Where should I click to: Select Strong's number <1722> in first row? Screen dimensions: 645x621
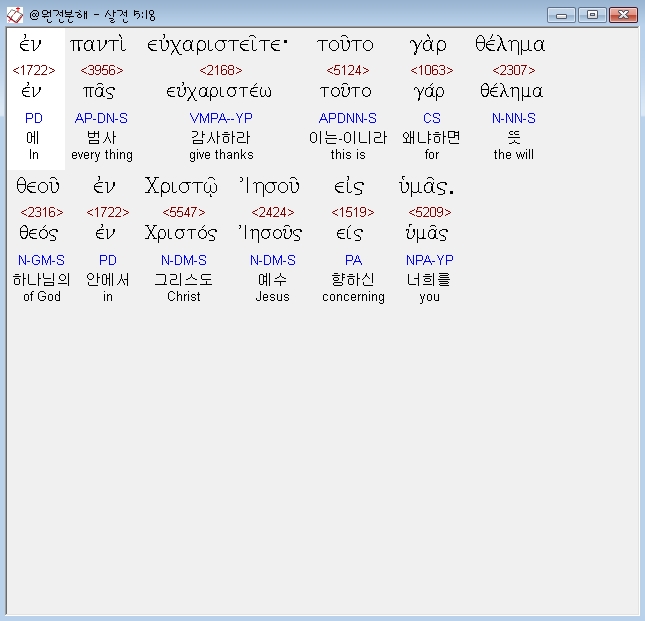[x=34, y=70]
